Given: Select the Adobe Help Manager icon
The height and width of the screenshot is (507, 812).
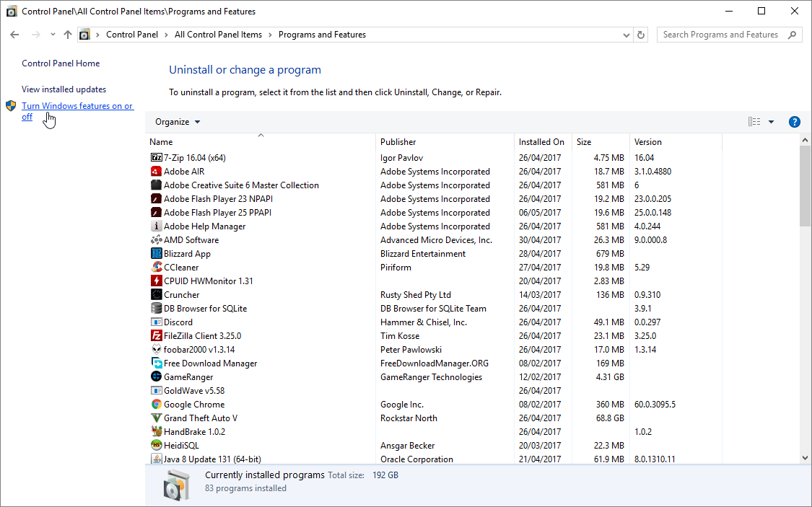Looking at the screenshot, I should point(156,226).
